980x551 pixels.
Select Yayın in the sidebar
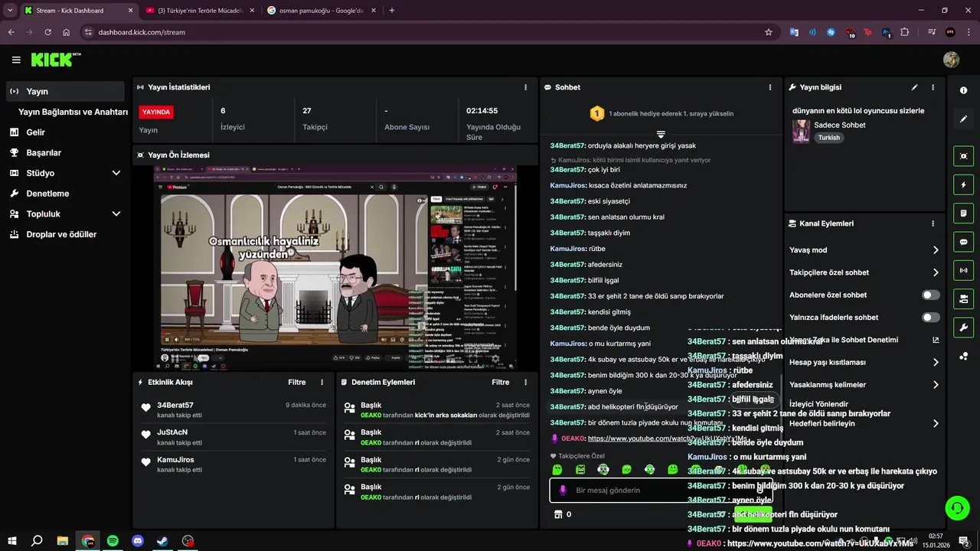(x=65, y=91)
